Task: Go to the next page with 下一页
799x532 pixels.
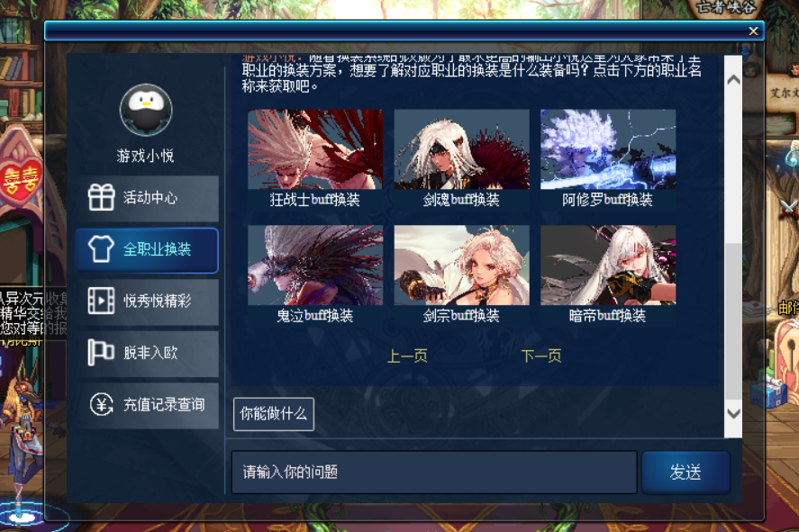Action: click(x=540, y=356)
